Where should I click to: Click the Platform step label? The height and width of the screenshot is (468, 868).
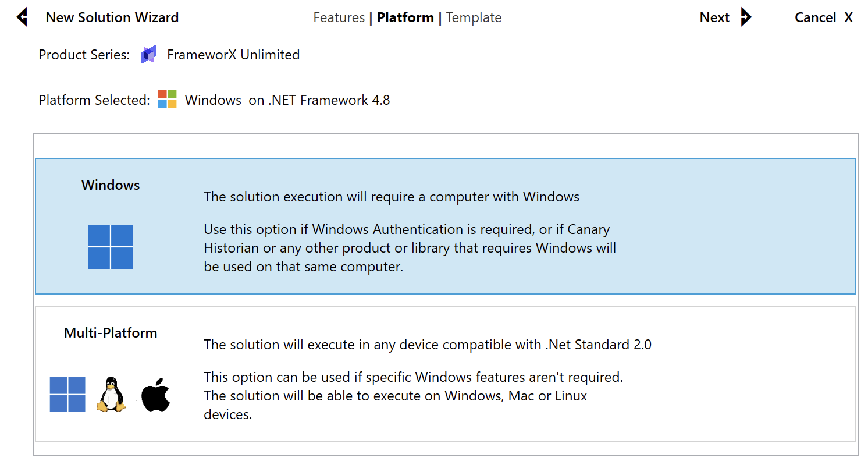tap(405, 17)
